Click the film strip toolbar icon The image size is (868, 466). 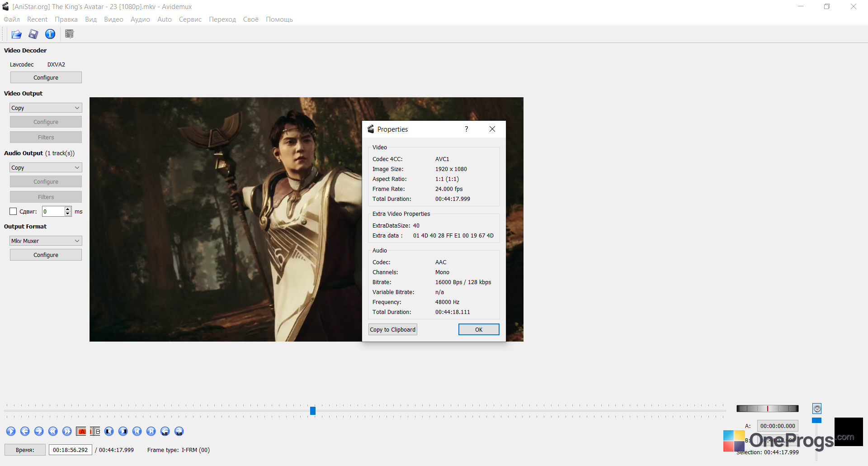69,34
